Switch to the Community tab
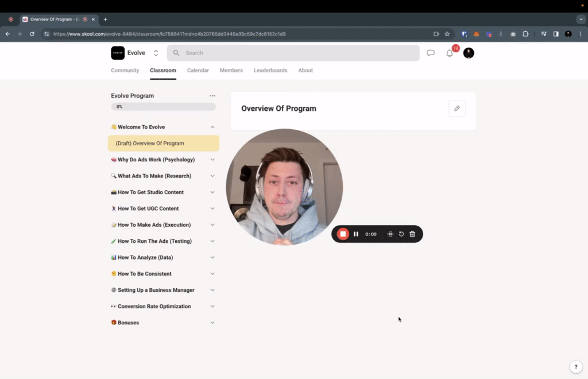The width and height of the screenshot is (588, 379). coord(125,70)
